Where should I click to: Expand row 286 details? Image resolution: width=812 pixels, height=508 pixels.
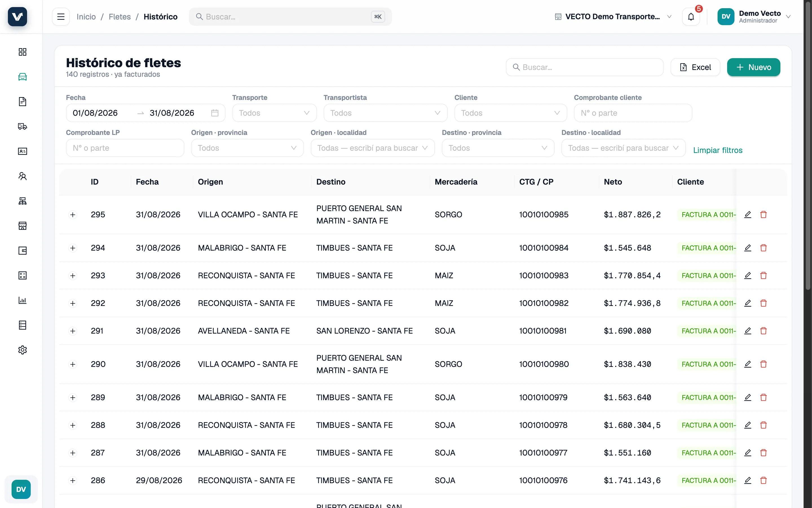(73, 480)
